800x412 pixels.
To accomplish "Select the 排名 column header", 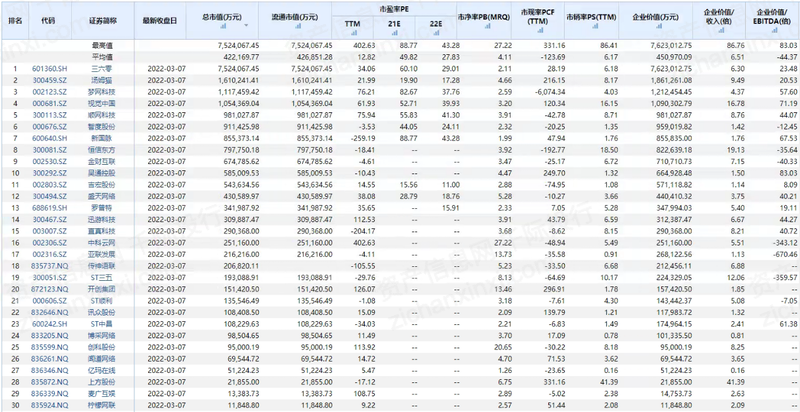I will (x=16, y=21).
